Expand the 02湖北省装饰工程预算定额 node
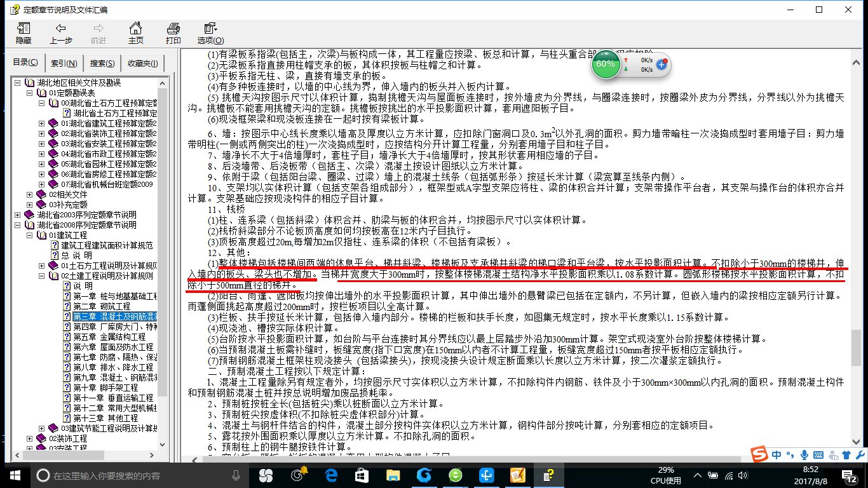Image resolution: width=868 pixels, height=488 pixels. 41,133
